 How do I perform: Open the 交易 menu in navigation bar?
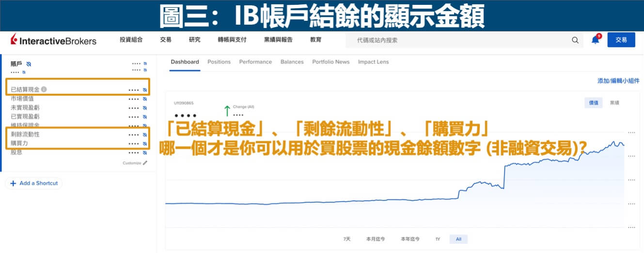pyautogui.click(x=166, y=40)
